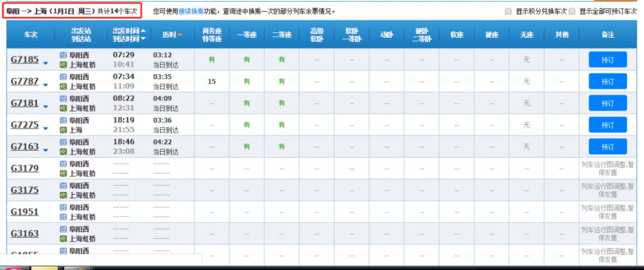Viewport: 644px width, 270px height.
Task: Select business seat count 15 for G7787
Action: point(212,81)
